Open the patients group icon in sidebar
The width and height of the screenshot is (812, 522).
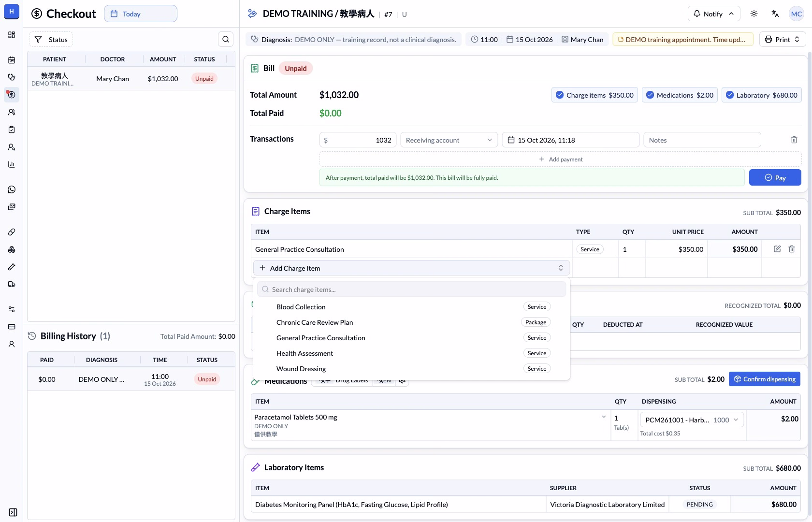pyautogui.click(x=12, y=112)
